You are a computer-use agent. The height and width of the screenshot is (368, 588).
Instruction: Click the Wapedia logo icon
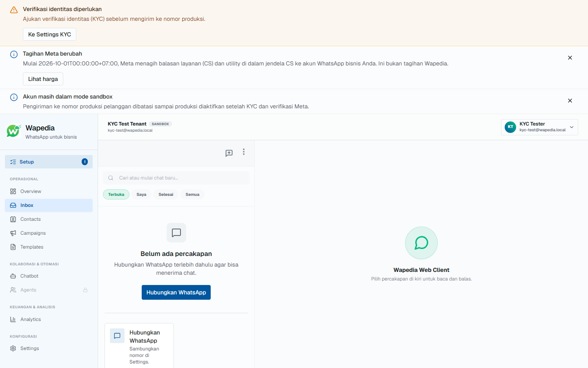coord(13,131)
